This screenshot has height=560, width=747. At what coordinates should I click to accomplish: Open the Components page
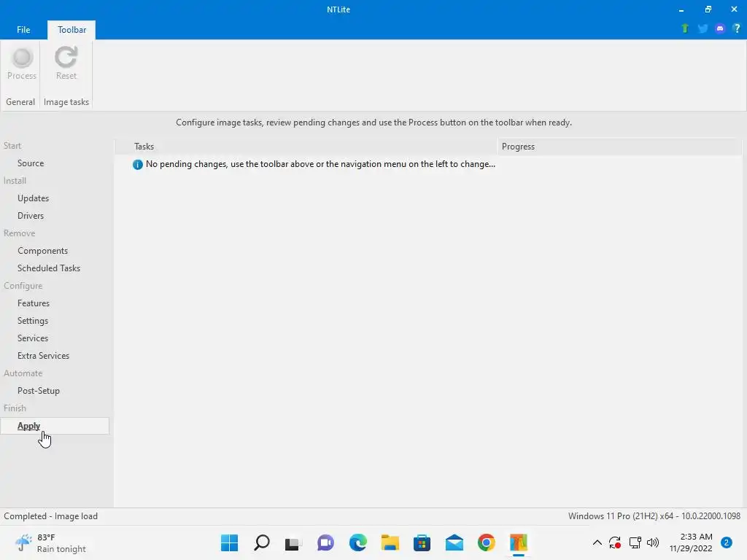point(42,251)
